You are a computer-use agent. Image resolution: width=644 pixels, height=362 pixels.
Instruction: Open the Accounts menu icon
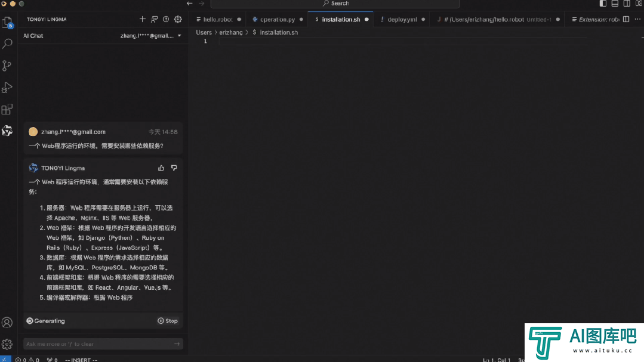pyautogui.click(x=7, y=323)
